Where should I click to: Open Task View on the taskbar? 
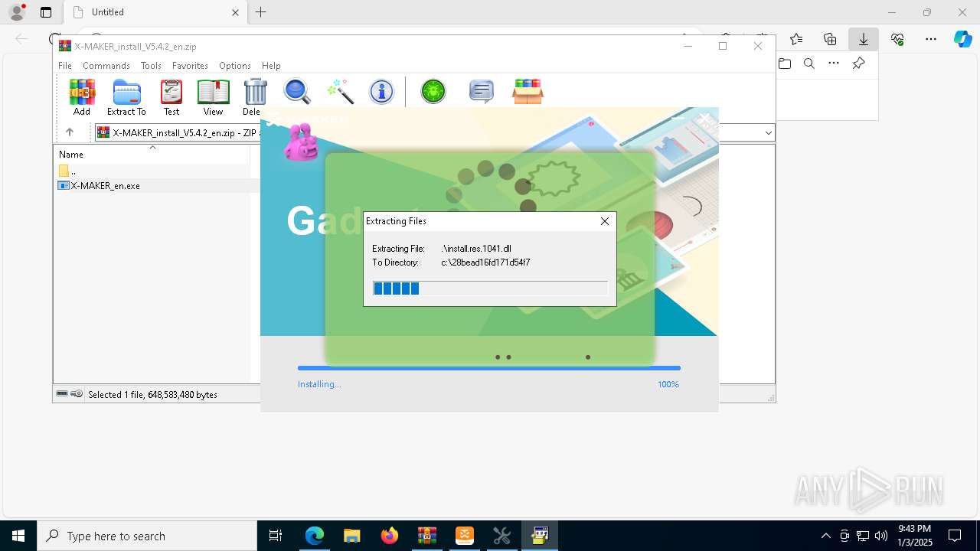pyautogui.click(x=276, y=536)
